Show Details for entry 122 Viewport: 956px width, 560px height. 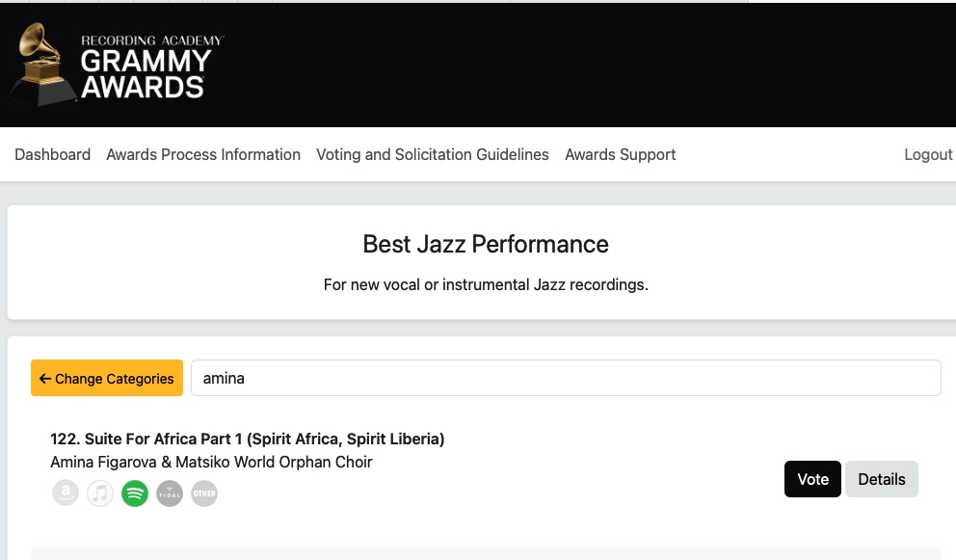click(x=882, y=479)
